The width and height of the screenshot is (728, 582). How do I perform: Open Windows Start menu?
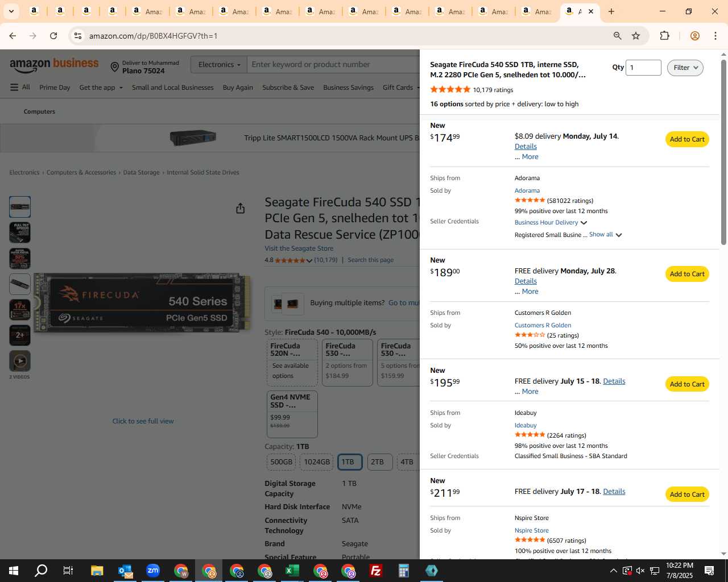(14, 571)
